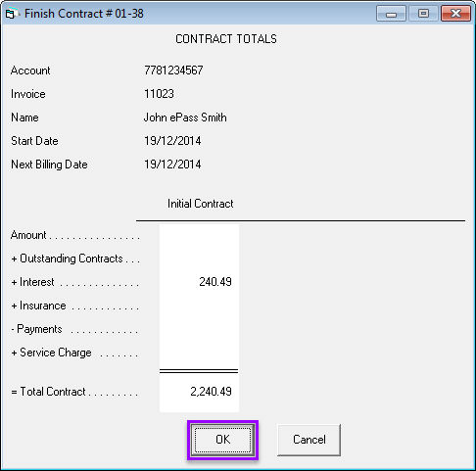The width and height of the screenshot is (476, 471).
Task: Click the empty Insurance value cell
Action: click(x=199, y=306)
